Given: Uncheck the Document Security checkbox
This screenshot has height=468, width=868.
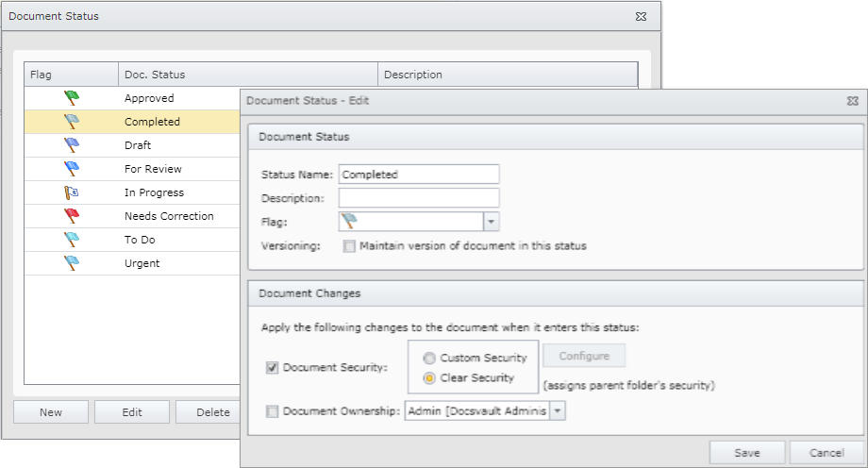Looking at the screenshot, I should (x=273, y=367).
